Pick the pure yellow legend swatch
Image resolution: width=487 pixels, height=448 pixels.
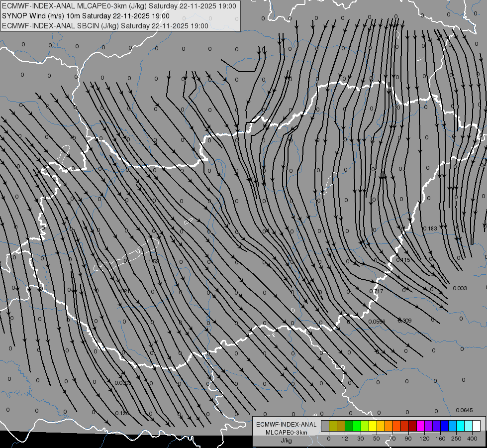tap(373, 426)
